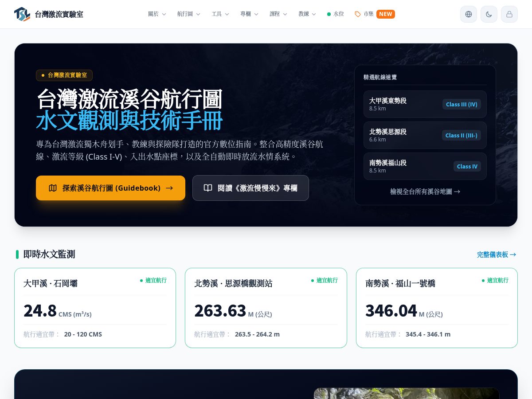Click the 263.5 - 264.2 m range text
The width and height of the screenshot is (532, 399).
[x=257, y=334]
